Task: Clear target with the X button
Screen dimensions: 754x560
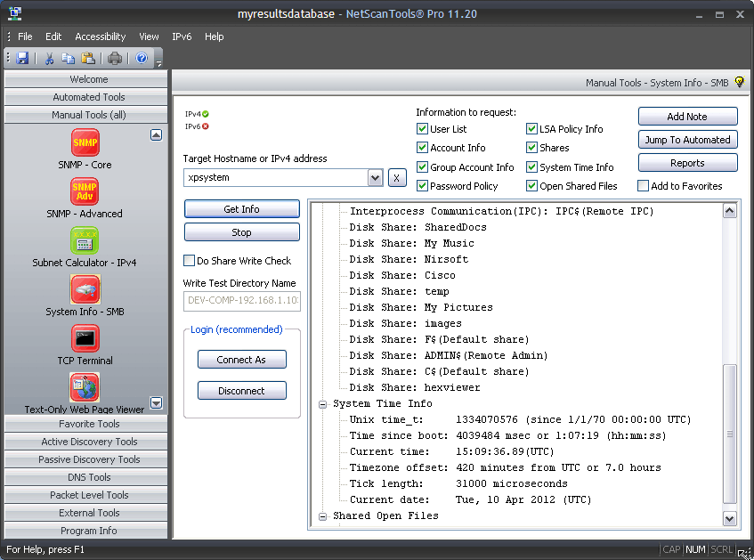Action: (397, 178)
